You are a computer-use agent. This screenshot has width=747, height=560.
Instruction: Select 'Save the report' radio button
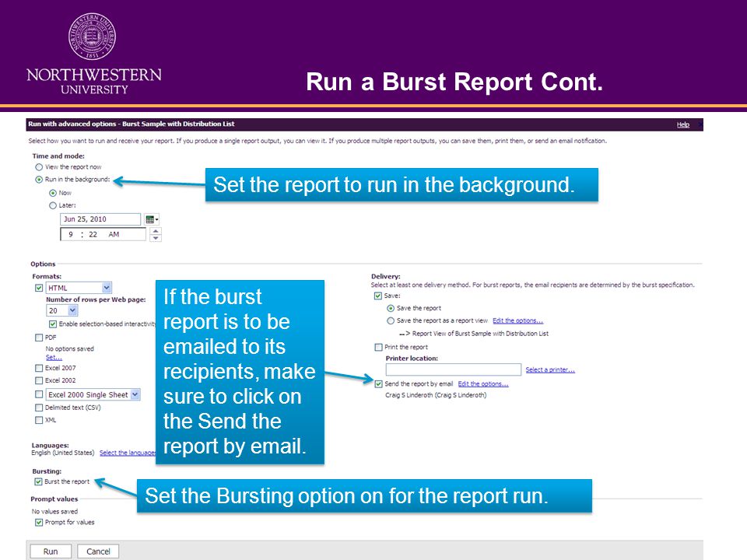(391, 308)
